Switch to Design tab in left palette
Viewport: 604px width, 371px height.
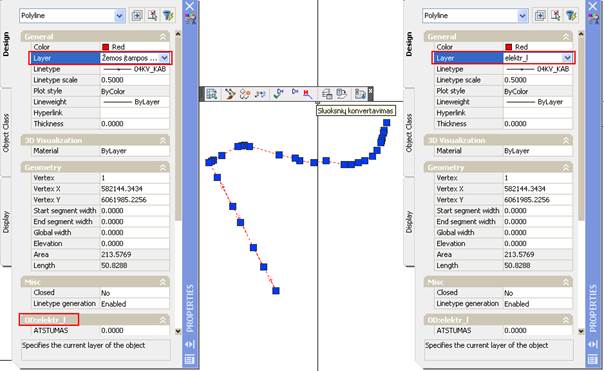[x=6, y=44]
